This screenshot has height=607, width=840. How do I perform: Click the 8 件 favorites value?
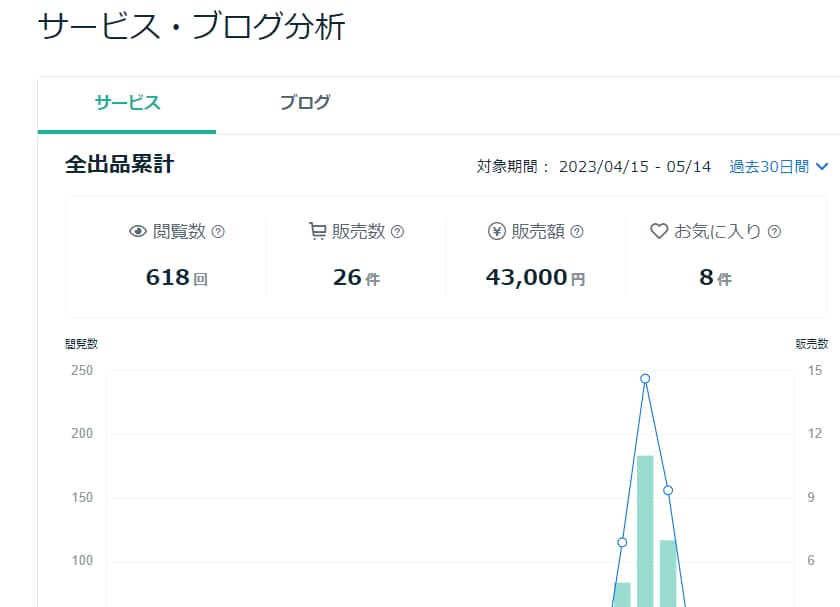715,278
